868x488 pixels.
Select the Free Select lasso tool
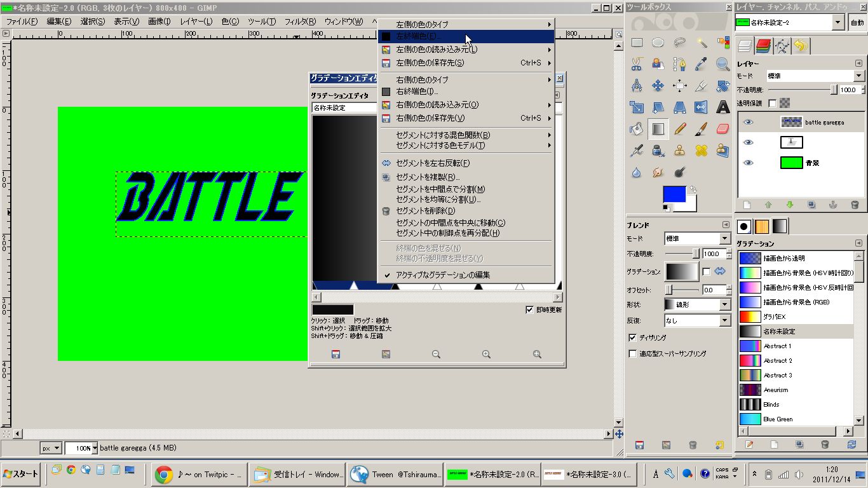tap(680, 43)
